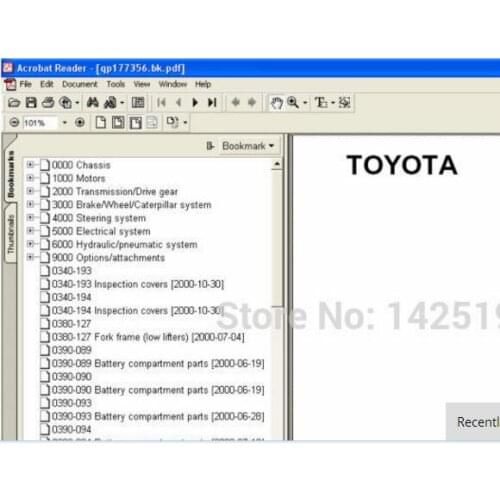Expand 6000 Hydraulic/pneumatic system bookmark
This screenshot has width=500, height=500.
pos(30,244)
